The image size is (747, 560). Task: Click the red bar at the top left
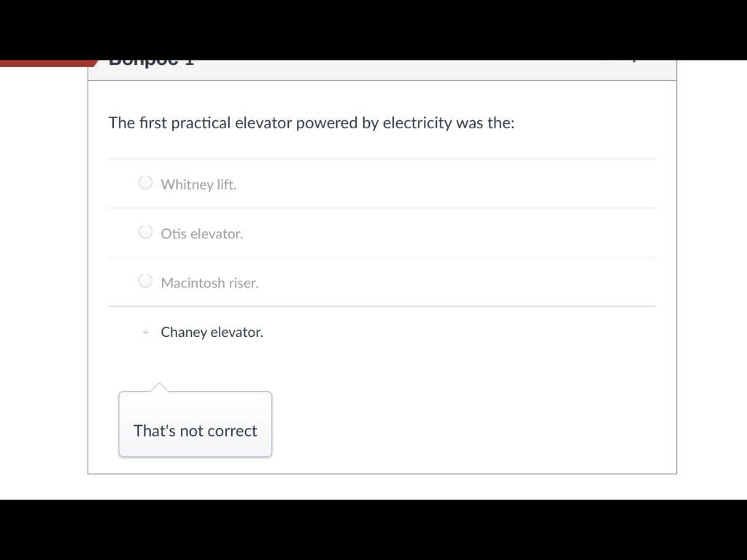(44, 63)
